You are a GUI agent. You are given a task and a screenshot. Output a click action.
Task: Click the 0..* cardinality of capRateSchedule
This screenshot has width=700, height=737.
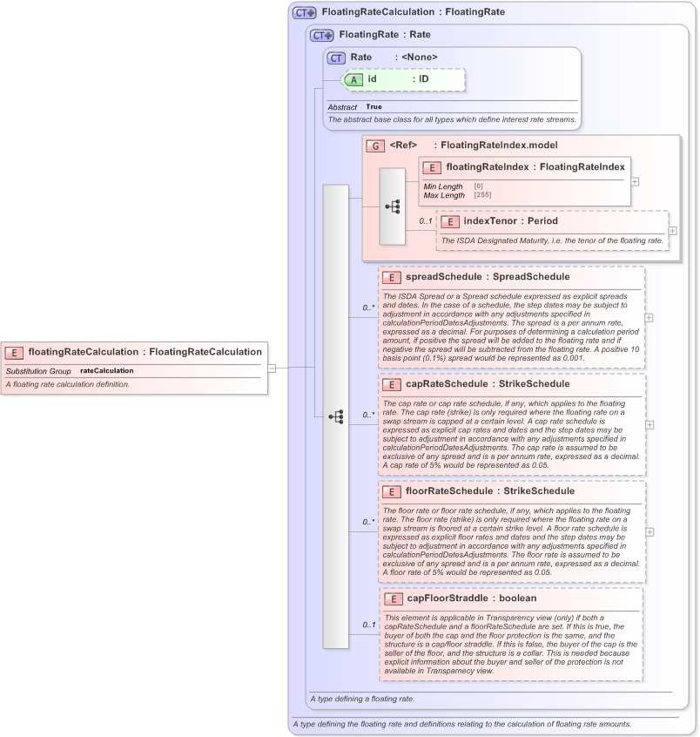tap(369, 415)
